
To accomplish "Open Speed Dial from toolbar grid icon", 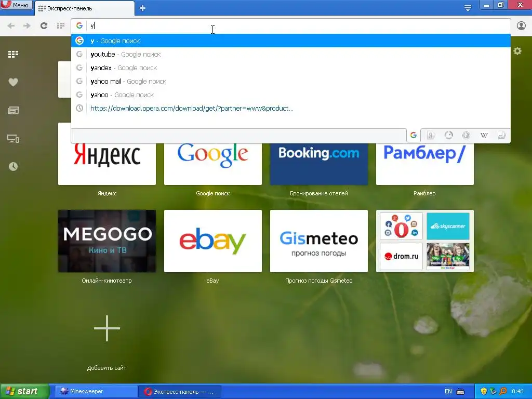I will point(61,26).
